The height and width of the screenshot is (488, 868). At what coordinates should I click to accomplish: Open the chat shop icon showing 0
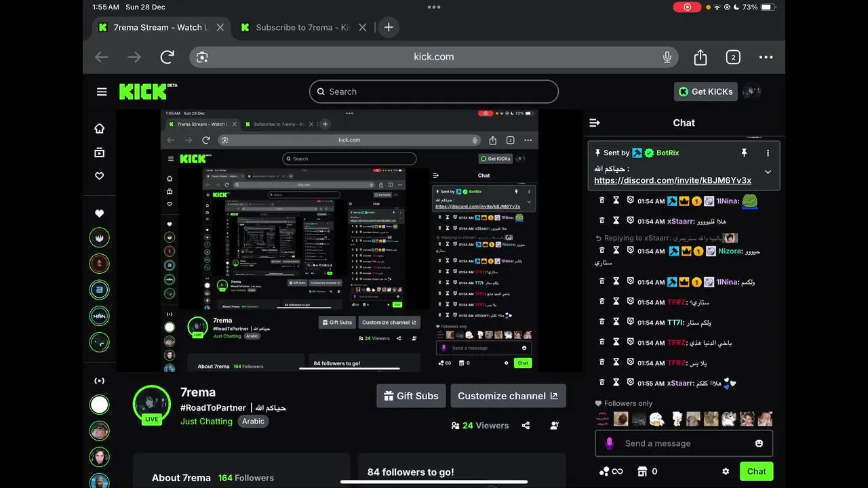coord(648,471)
